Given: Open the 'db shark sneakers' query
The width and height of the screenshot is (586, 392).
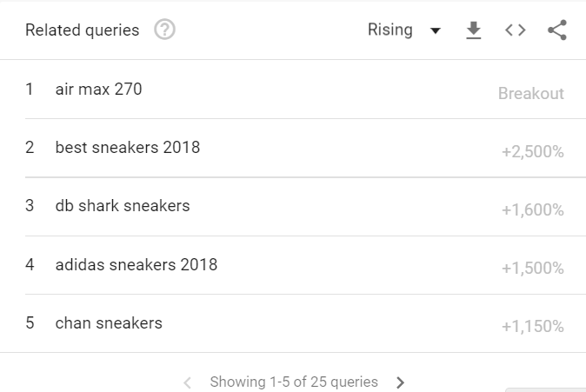Looking at the screenshot, I should tap(122, 206).
